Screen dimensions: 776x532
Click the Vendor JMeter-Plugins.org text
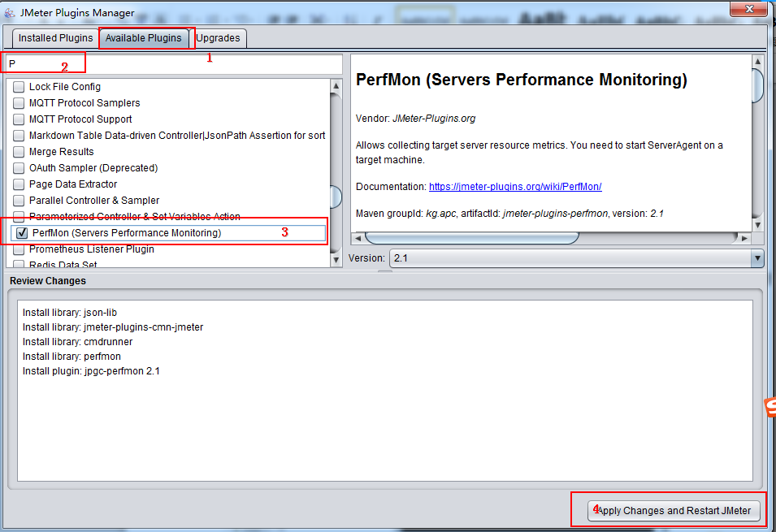pyautogui.click(x=416, y=119)
